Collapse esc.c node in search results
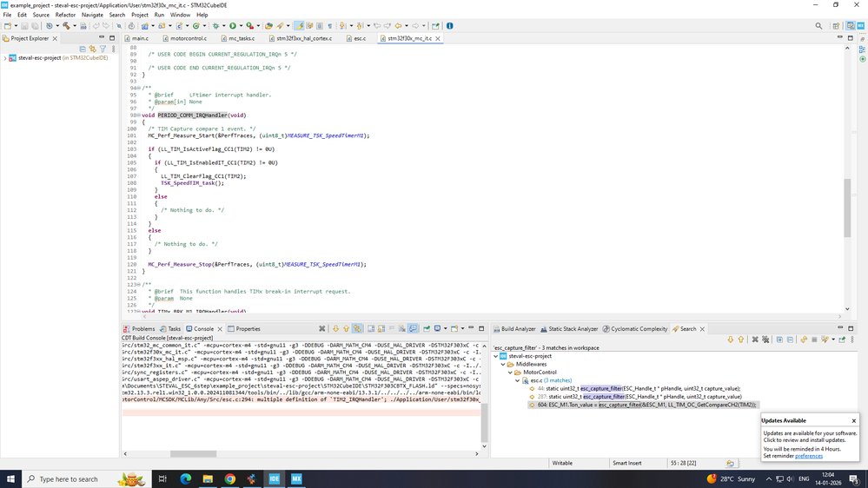The height and width of the screenshot is (488, 868). click(x=518, y=380)
